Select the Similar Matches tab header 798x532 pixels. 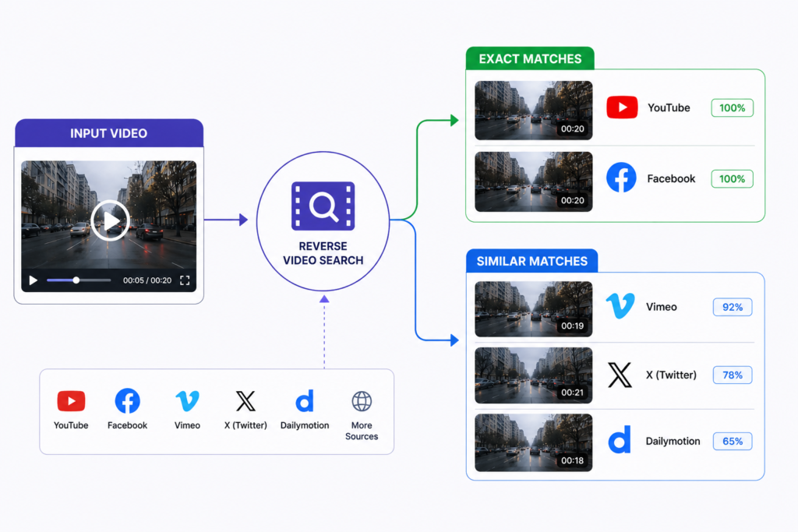pyautogui.click(x=531, y=261)
